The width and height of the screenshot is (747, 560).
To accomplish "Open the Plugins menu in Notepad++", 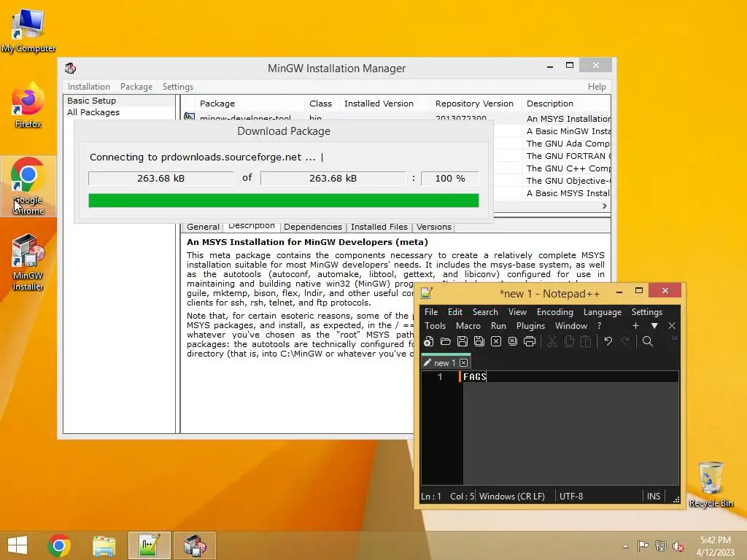I will [530, 326].
